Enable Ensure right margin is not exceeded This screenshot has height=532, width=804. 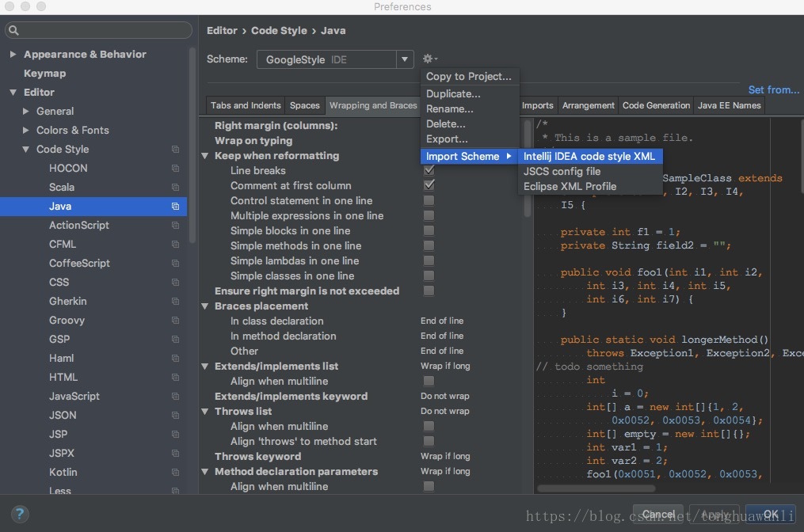tap(429, 291)
